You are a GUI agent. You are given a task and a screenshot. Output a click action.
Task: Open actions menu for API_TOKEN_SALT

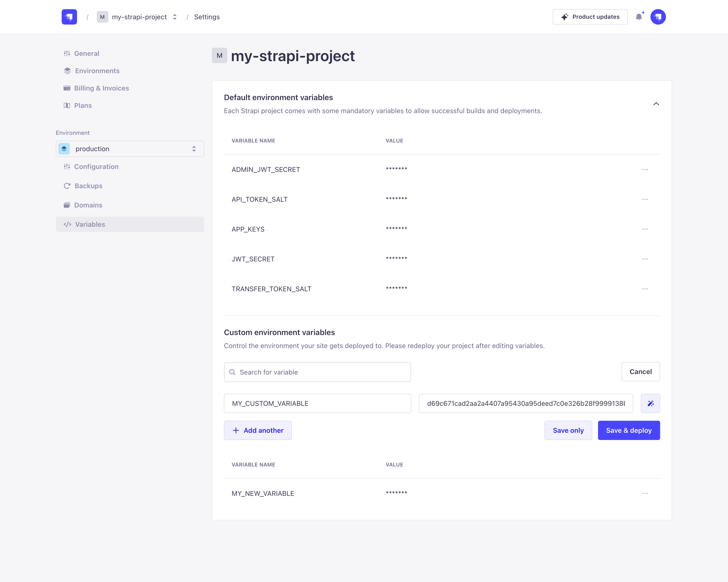pos(645,199)
